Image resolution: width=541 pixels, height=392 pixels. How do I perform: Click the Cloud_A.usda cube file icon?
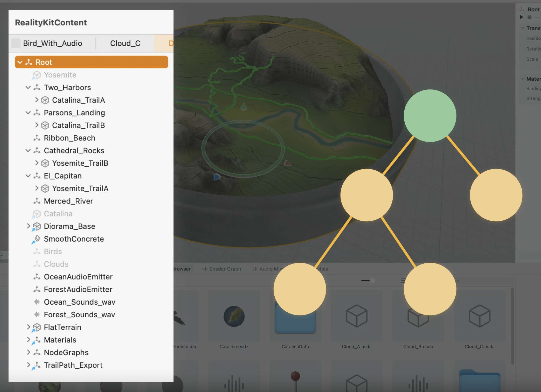click(356, 316)
